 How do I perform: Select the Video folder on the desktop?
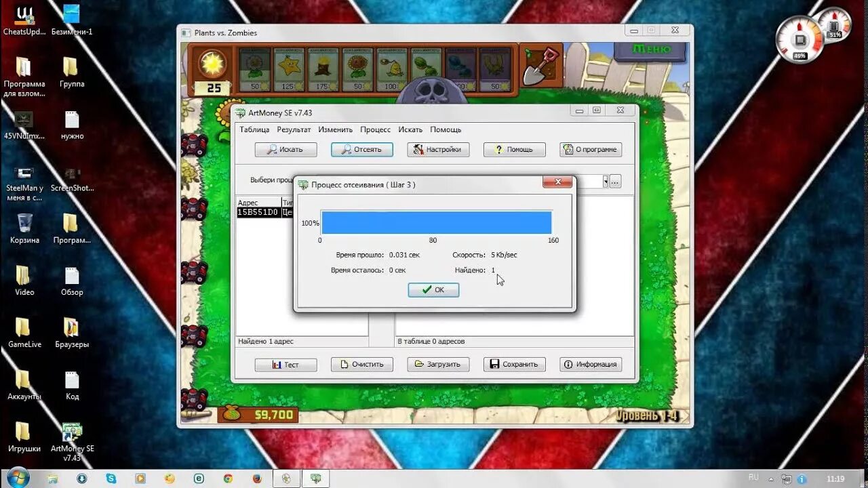[24, 281]
